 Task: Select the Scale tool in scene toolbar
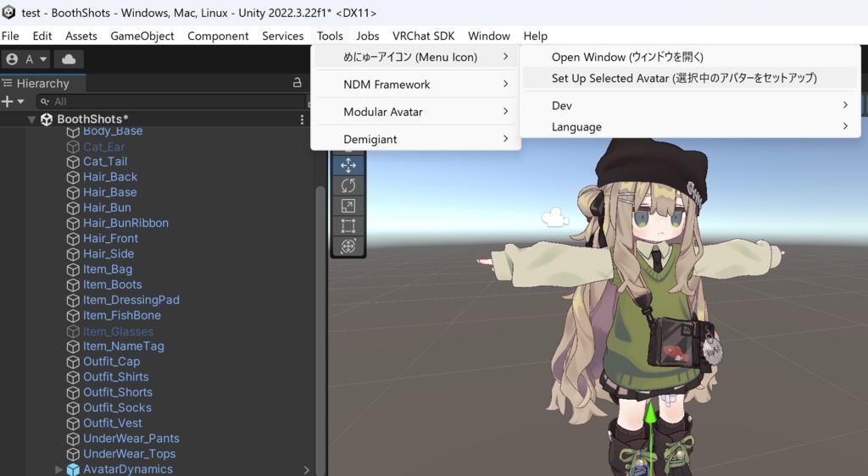(348, 206)
